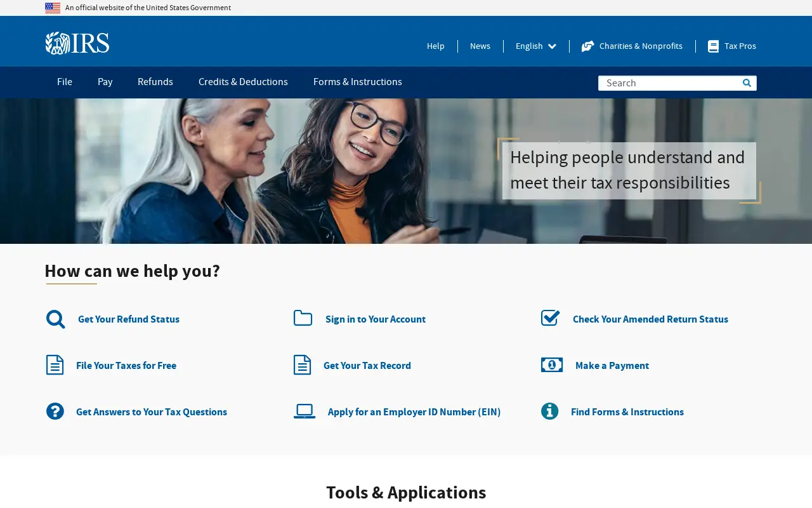The image size is (812, 508).
Task: Click the 'Tools & Applications' heading
Action: click(406, 493)
